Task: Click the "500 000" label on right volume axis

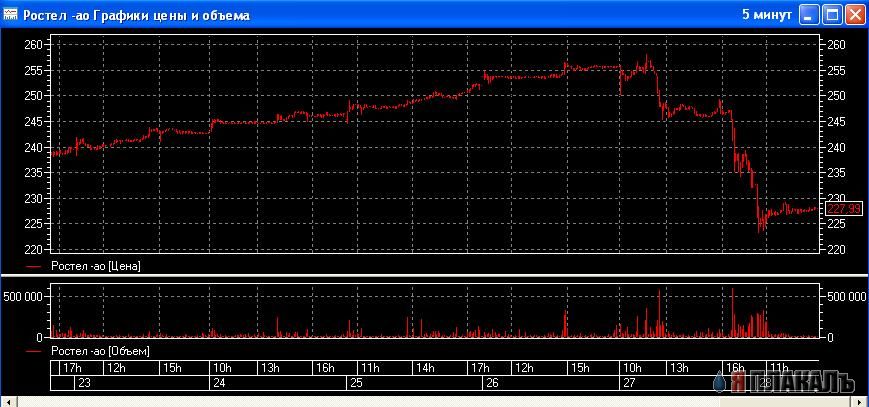Action: pos(846,297)
